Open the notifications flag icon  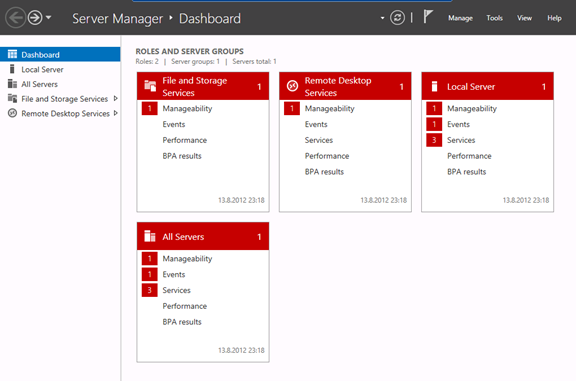(428, 17)
